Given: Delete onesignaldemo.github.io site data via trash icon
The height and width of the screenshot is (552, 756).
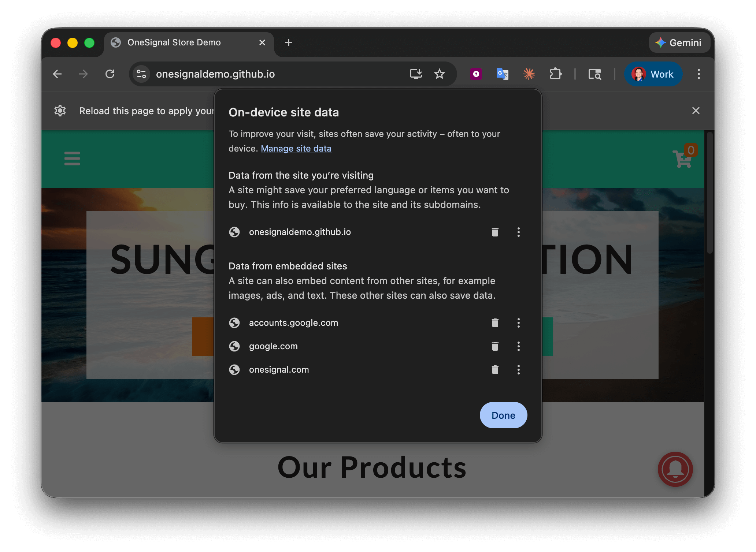Looking at the screenshot, I should 495,232.
